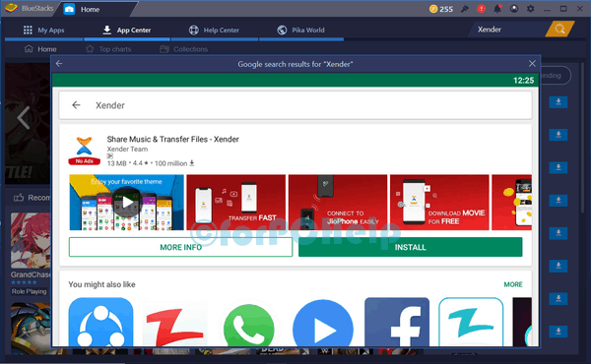This screenshot has height=364, width=591.
Task: Open the red Zapya app icon
Action: (x=175, y=322)
